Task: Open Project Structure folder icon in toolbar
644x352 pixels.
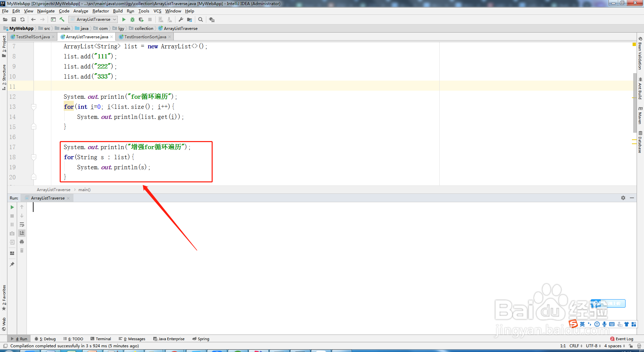Action: [x=190, y=19]
